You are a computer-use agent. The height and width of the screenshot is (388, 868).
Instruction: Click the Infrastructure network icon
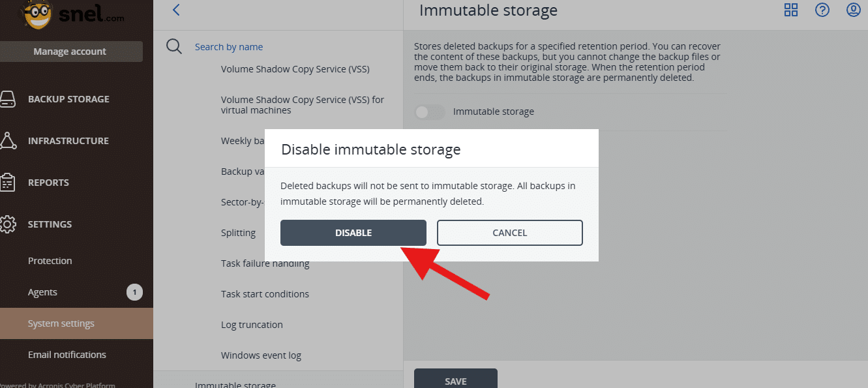pos(7,141)
